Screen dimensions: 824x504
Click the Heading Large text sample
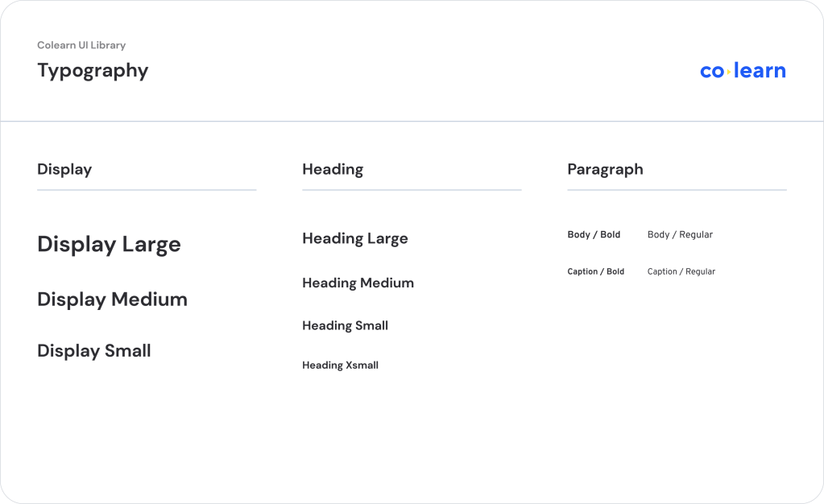355,238
